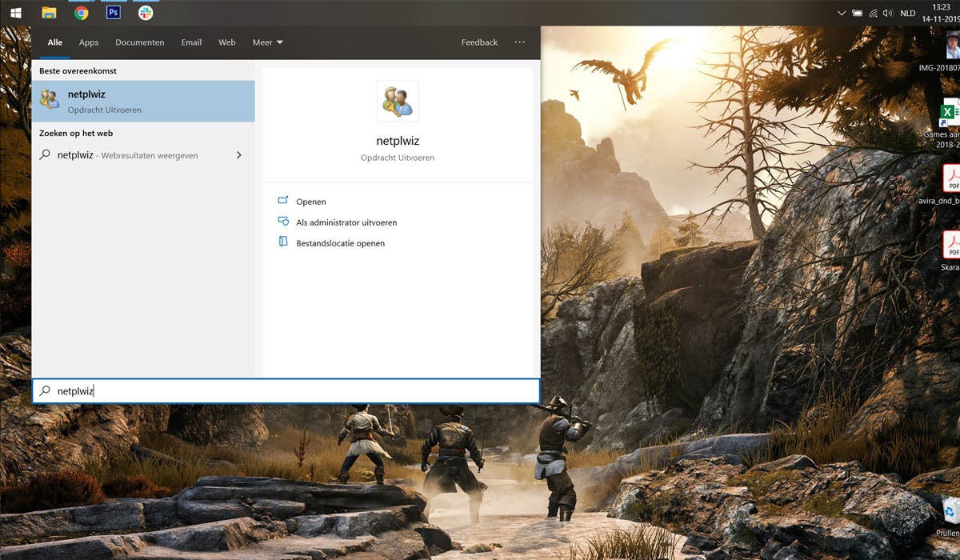Click the search box containing netplwiz
The image size is (960, 560).
pos(286,391)
